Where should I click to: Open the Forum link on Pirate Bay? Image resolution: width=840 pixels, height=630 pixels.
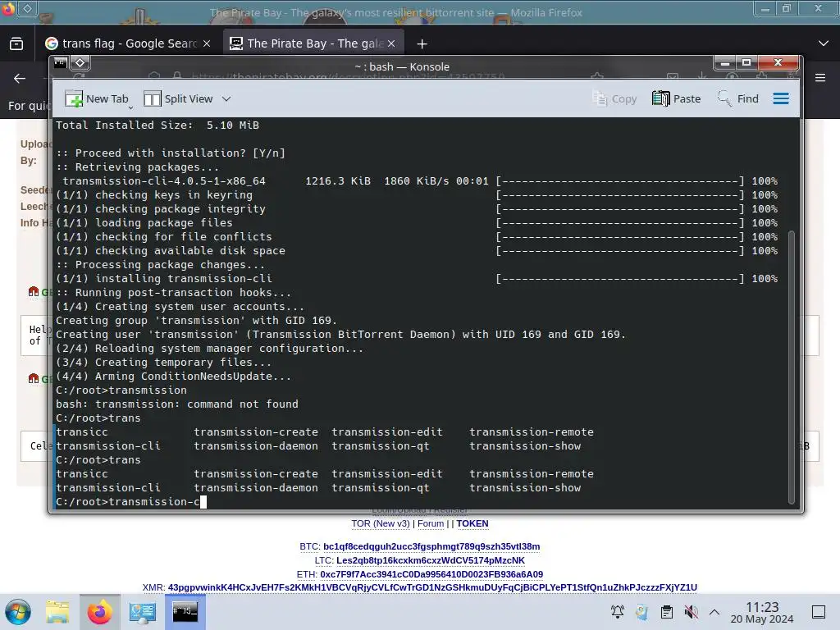pyautogui.click(x=431, y=524)
